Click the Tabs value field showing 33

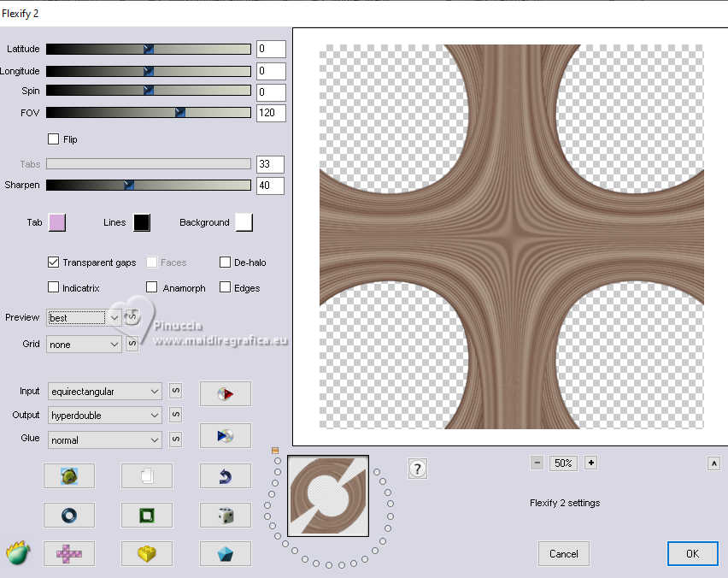(270, 164)
